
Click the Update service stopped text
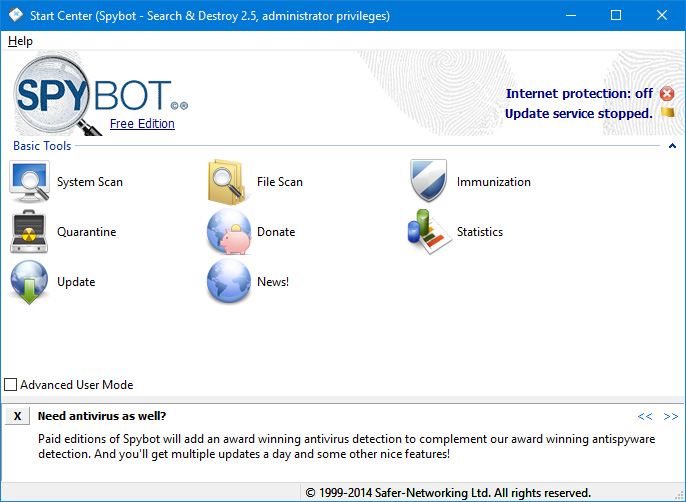point(579,114)
